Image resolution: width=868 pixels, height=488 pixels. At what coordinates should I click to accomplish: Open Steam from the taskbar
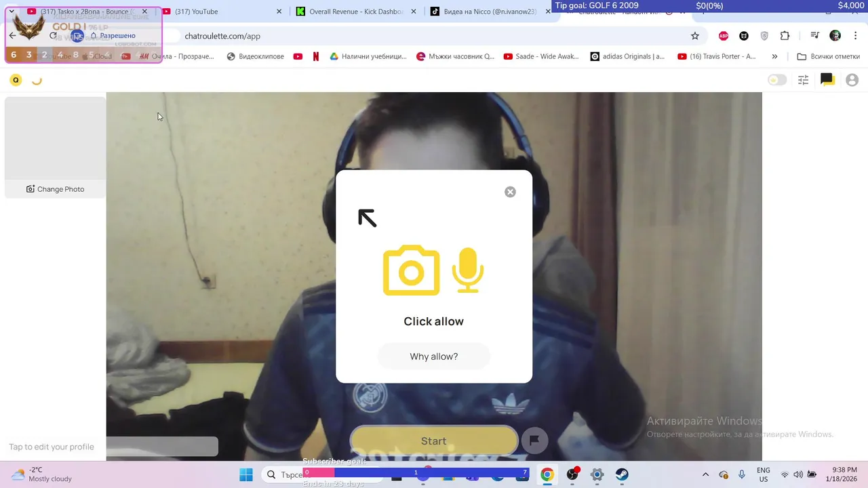pos(622,474)
